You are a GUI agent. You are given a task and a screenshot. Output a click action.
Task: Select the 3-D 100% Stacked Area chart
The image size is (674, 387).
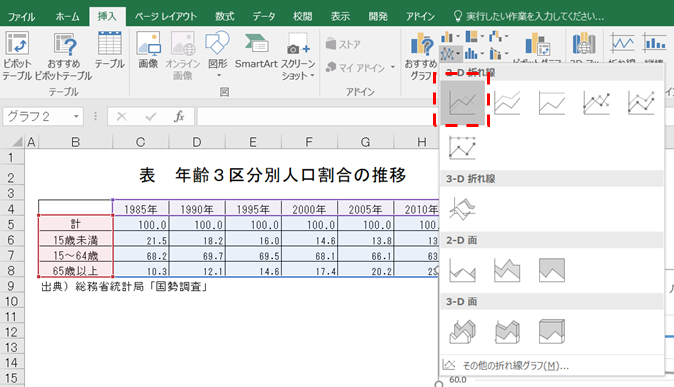pyautogui.click(x=551, y=332)
